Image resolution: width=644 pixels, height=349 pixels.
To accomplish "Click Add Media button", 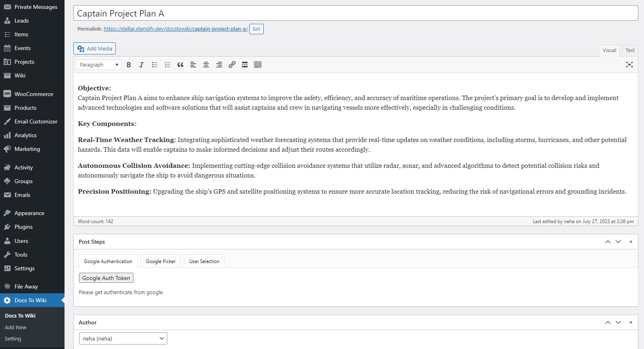I will [95, 48].
